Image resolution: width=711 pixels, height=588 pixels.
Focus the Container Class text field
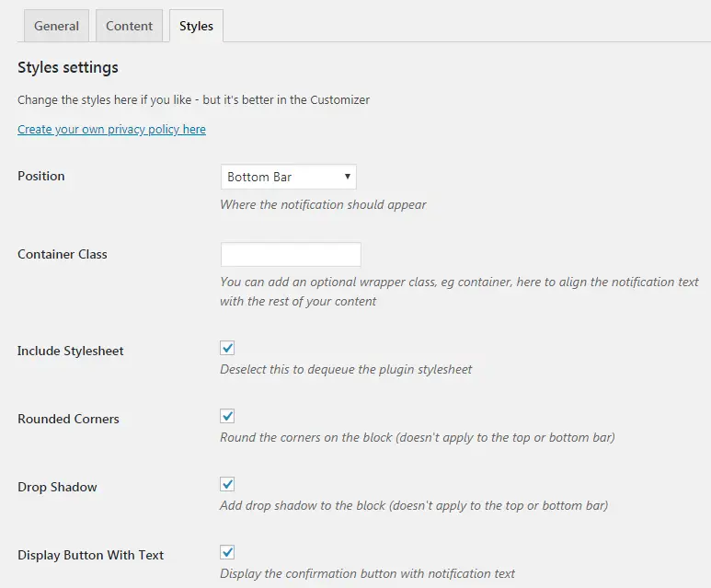(291, 255)
